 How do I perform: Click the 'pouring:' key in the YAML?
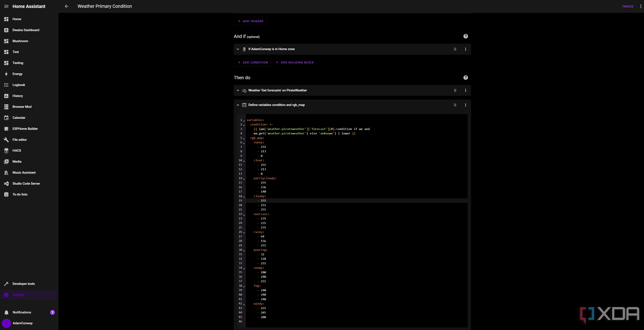coord(260,250)
